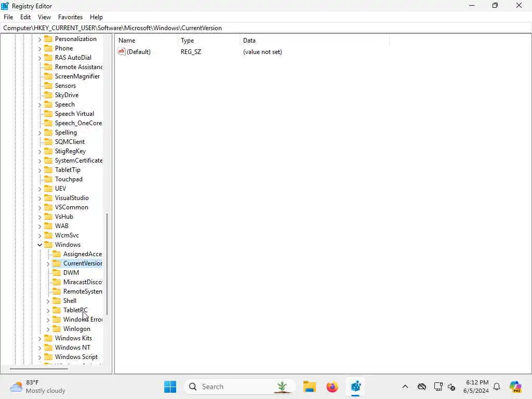Select the ScreenMagnifier key
532x399 pixels.
(x=77, y=76)
